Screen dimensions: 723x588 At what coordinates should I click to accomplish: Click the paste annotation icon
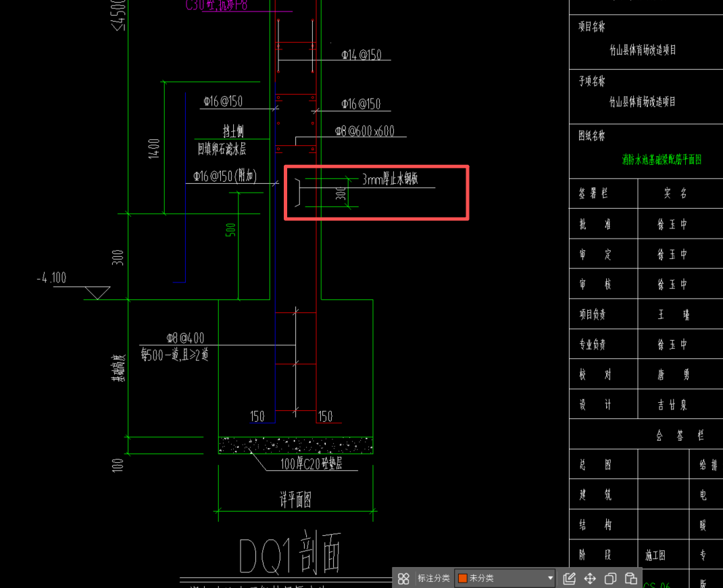pos(631,579)
